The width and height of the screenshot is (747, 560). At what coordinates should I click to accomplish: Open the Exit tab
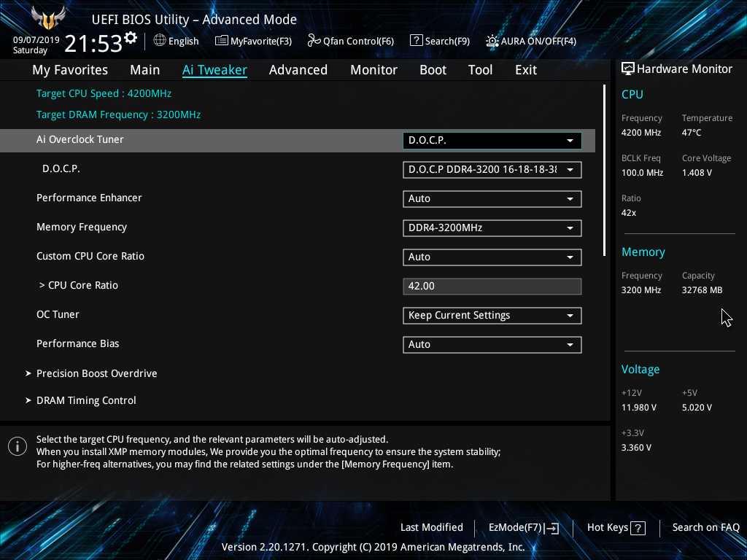pyautogui.click(x=526, y=70)
